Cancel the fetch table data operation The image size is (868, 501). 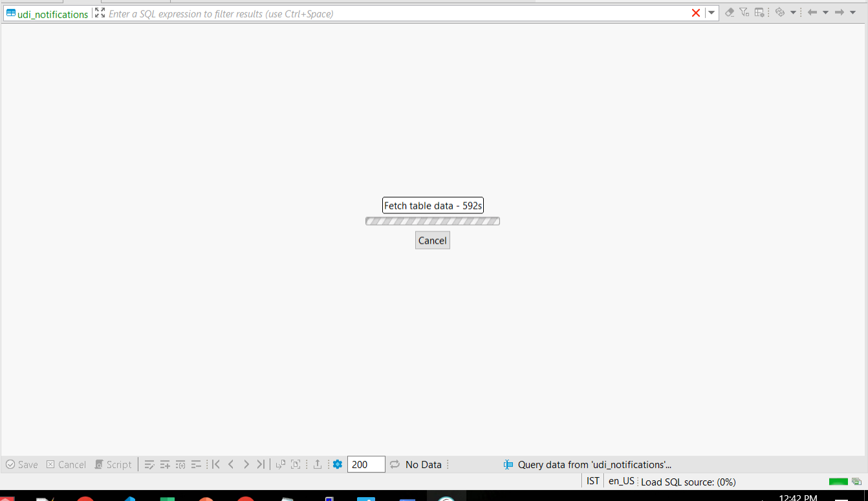pyautogui.click(x=432, y=240)
